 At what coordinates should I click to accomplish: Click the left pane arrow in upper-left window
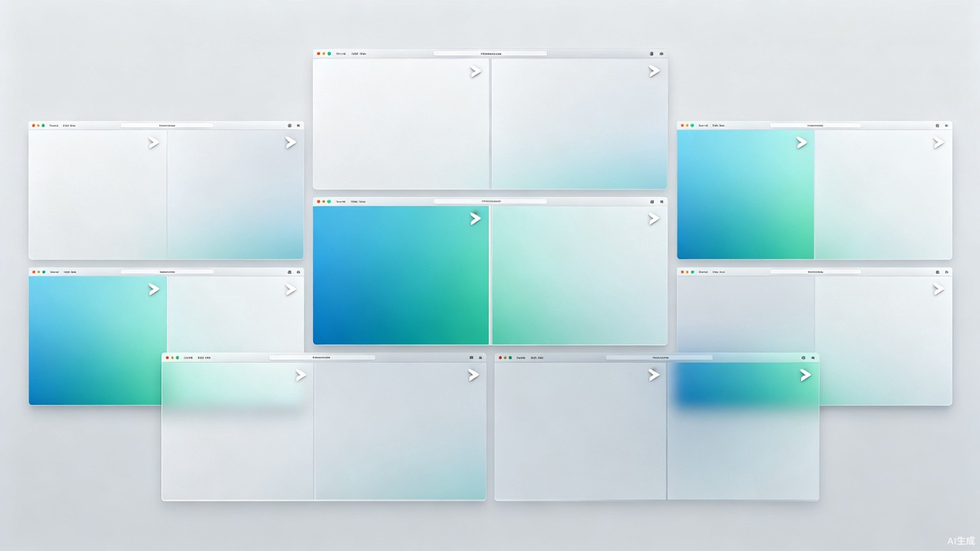pos(154,143)
